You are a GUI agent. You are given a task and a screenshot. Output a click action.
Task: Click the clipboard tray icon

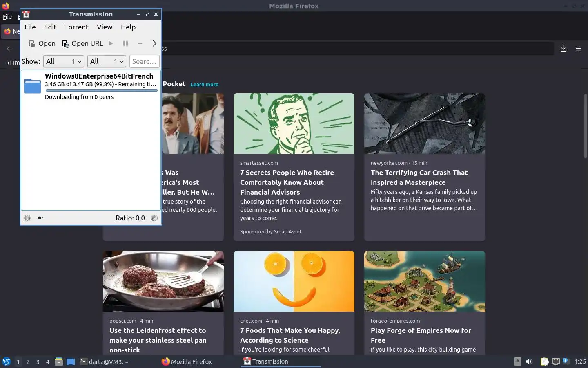(544, 361)
